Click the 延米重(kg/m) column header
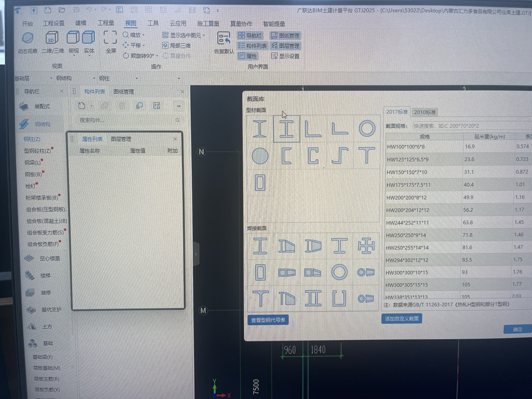The height and width of the screenshot is (399, 532). click(x=489, y=136)
